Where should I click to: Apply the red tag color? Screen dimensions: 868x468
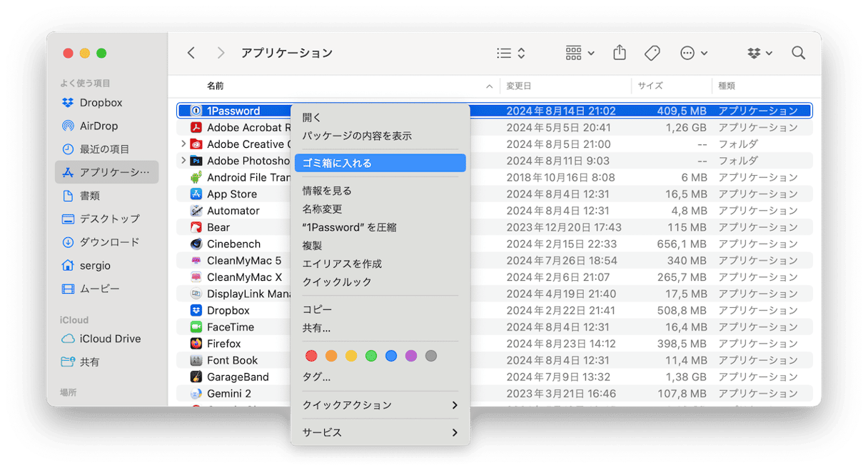coord(311,356)
